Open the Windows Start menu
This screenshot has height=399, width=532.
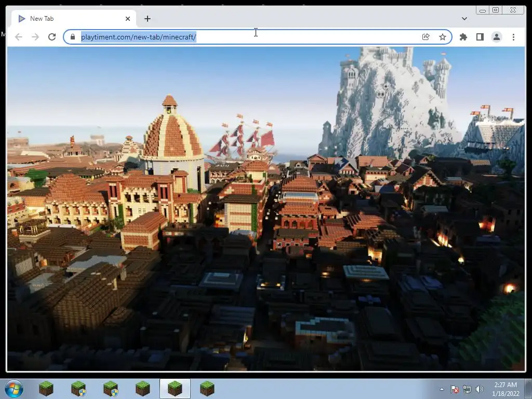[x=14, y=389]
